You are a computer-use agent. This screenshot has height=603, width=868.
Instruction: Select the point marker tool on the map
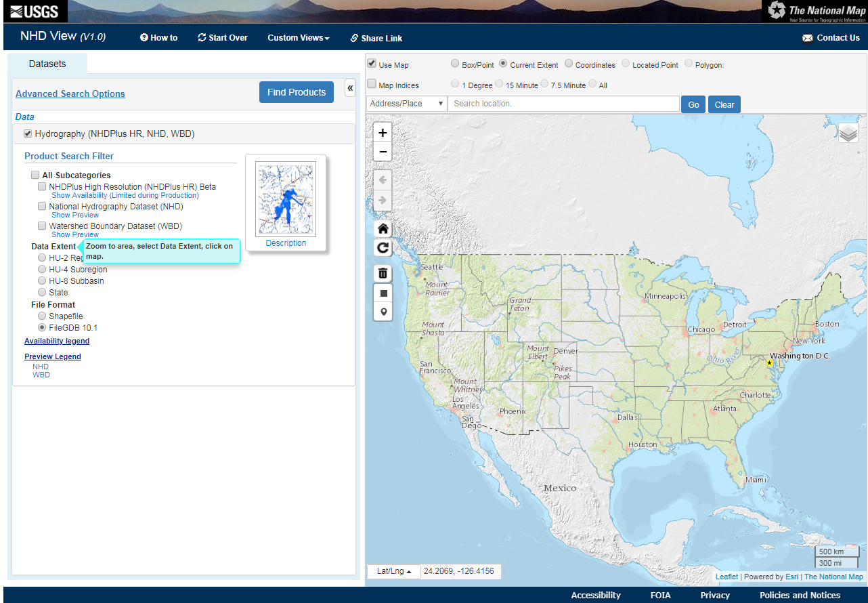[383, 311]
